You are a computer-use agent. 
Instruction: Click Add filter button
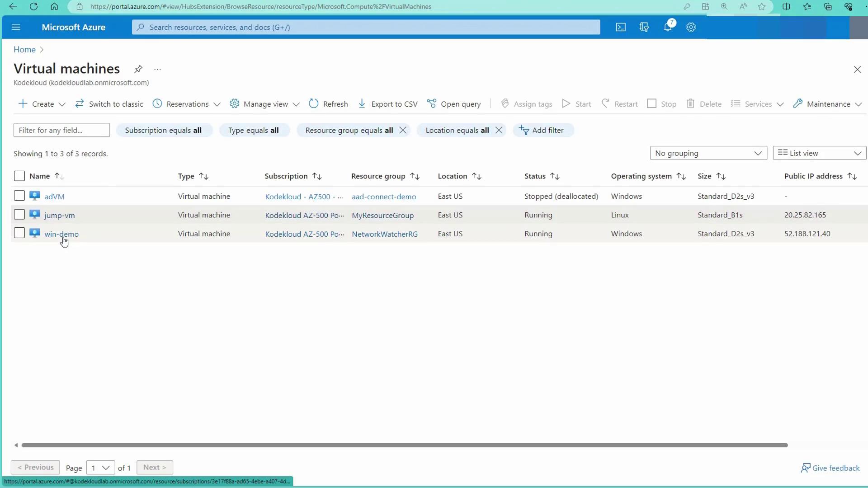pyautogui.click(x=543, y=130)
